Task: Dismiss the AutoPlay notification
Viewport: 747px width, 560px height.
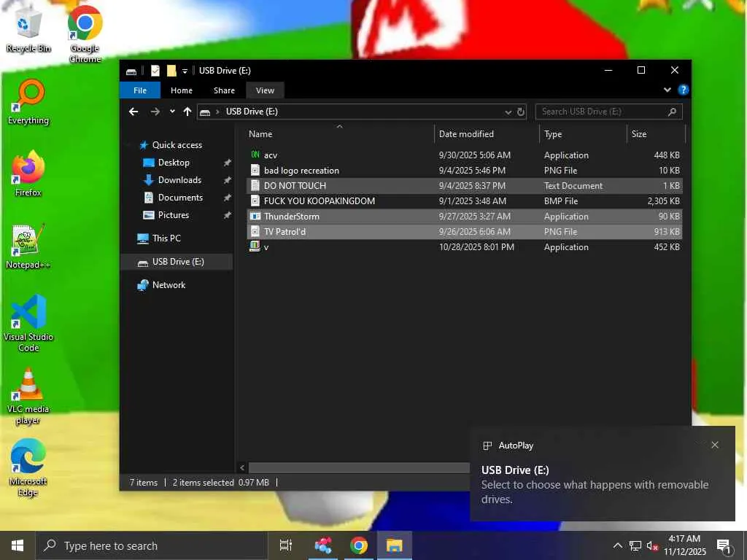Action: point(715,445)
